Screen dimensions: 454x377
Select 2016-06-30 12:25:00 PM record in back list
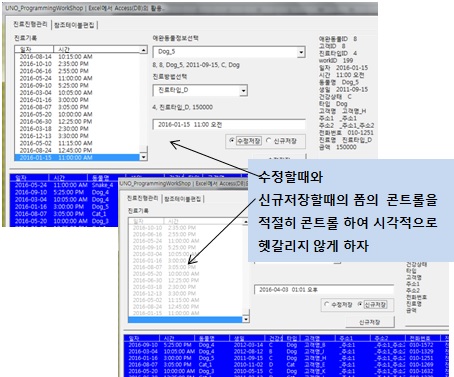(77, 122)
